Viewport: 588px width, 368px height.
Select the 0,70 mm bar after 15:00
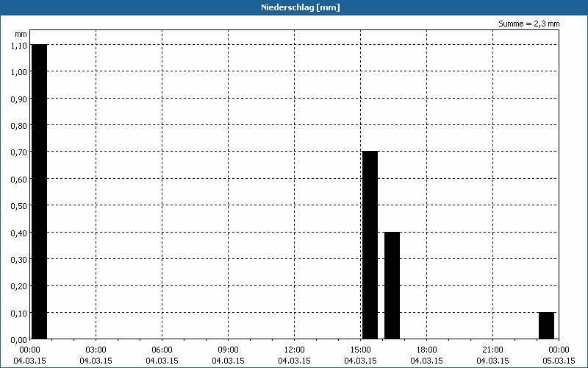(x=370, y=245)
